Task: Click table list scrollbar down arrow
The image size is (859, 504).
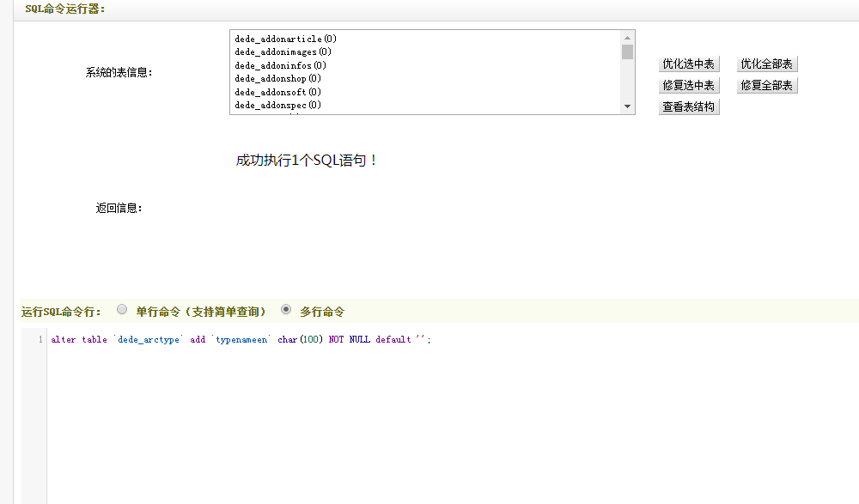Action: click(x=627, y=106)
